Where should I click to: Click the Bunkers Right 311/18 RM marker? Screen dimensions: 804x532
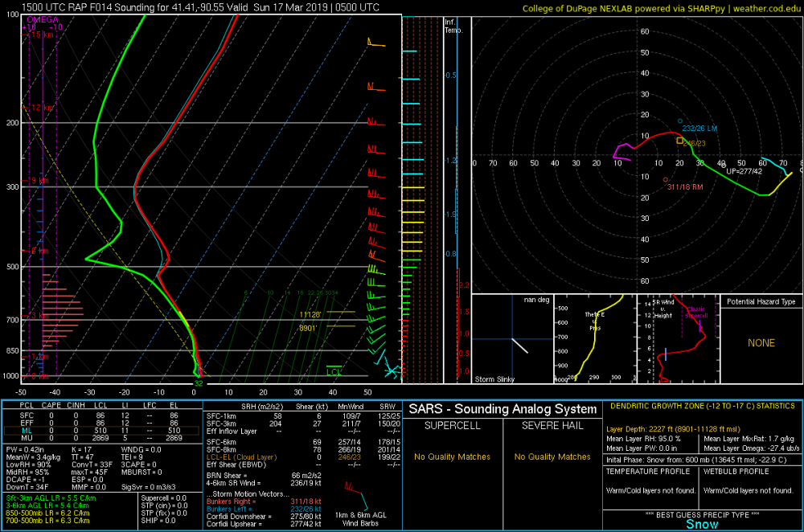point(666,180)
